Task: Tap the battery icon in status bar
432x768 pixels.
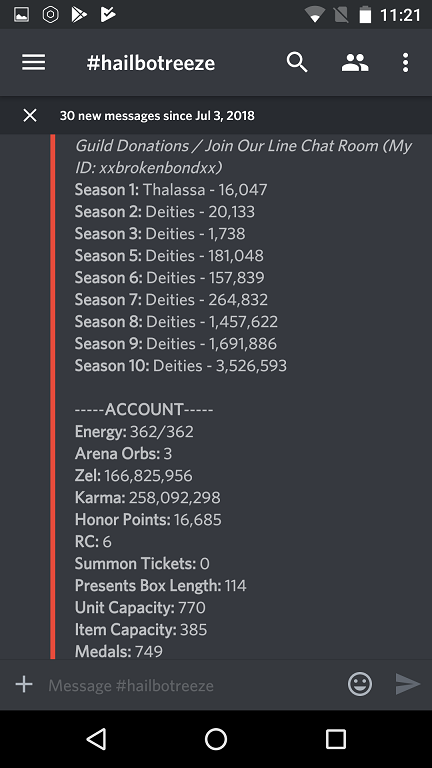Action: tap(365, 15)
